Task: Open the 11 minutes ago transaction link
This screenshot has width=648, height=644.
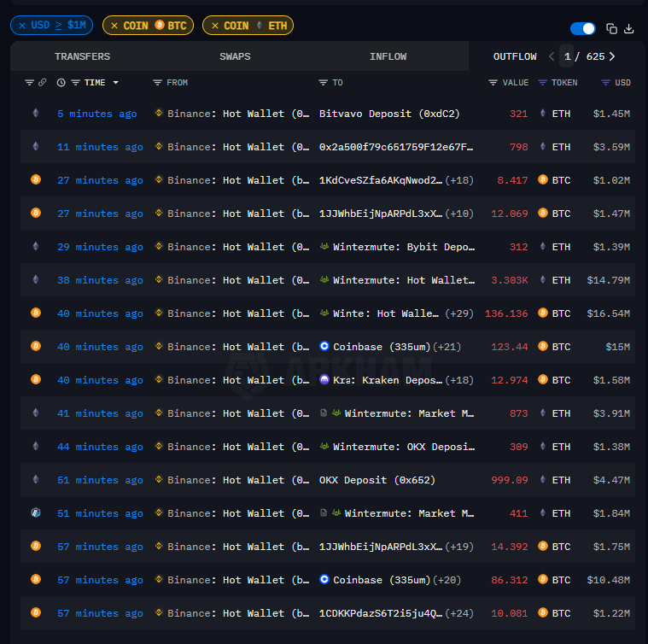Action: tap(100, 147)
